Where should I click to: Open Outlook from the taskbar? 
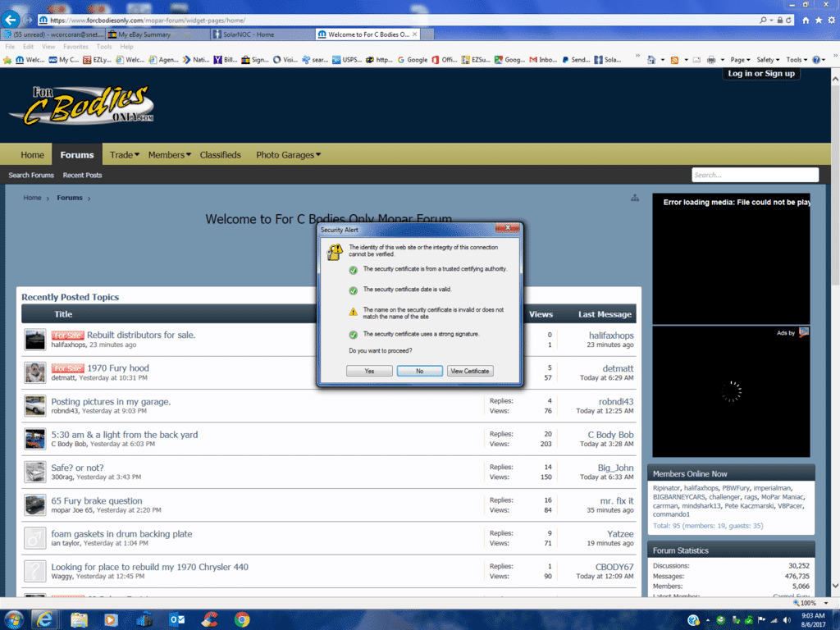(177, 619)
